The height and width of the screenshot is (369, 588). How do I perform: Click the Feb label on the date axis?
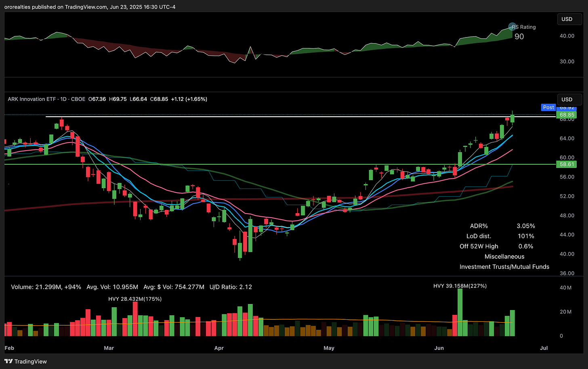click(9, 348)
